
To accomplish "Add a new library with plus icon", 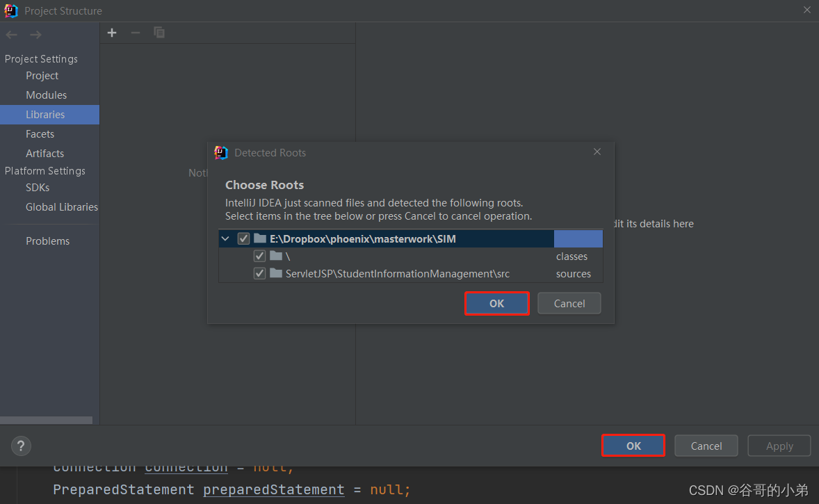I will tap(112, 33).
